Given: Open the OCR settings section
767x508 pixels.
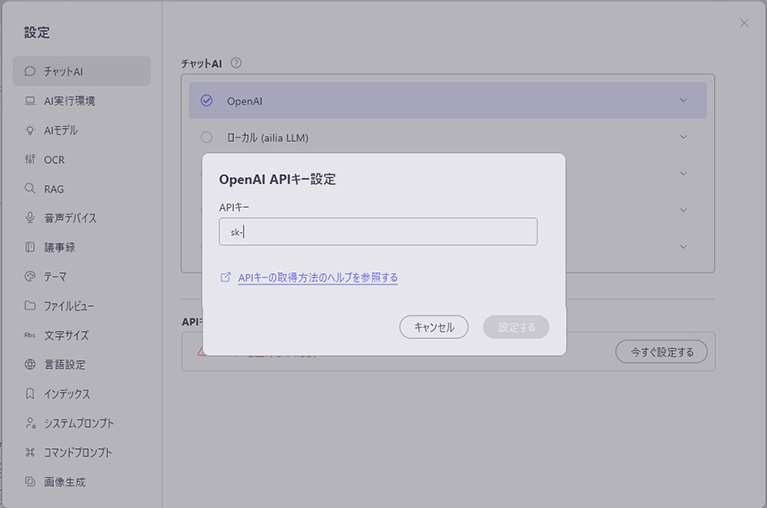Looking at the screenshot, I should pos(54,160).
